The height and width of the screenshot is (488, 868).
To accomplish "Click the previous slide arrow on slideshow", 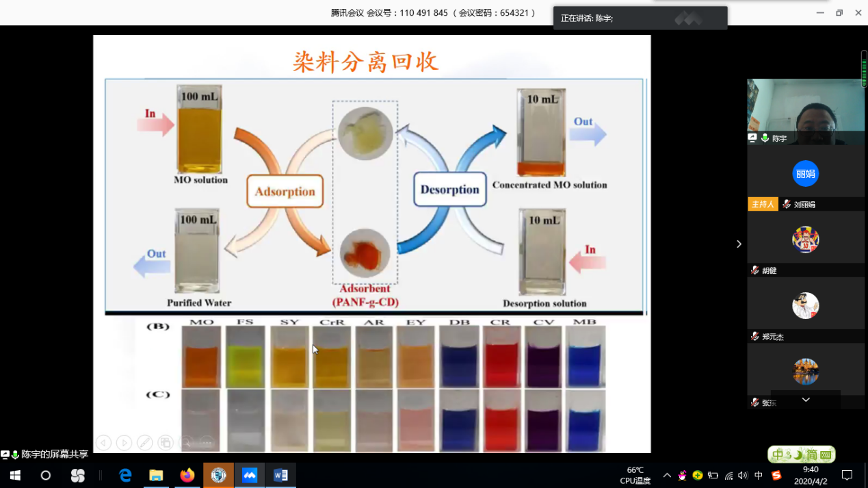I will tap(103, 443).
